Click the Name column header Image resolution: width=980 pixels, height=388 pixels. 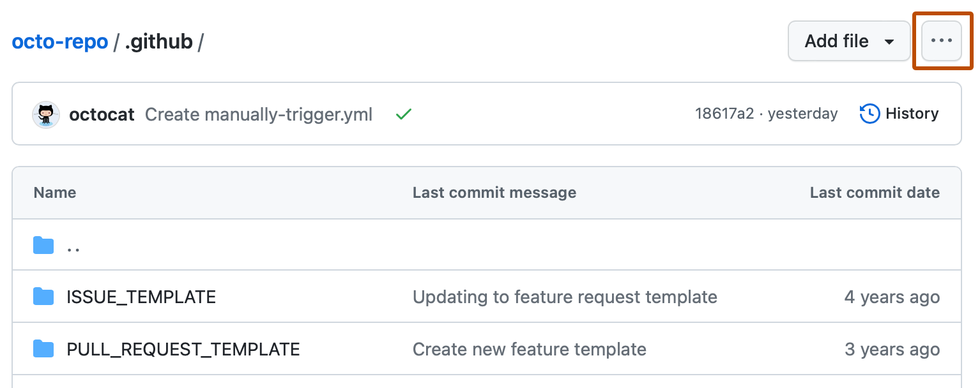coord(54,192)
